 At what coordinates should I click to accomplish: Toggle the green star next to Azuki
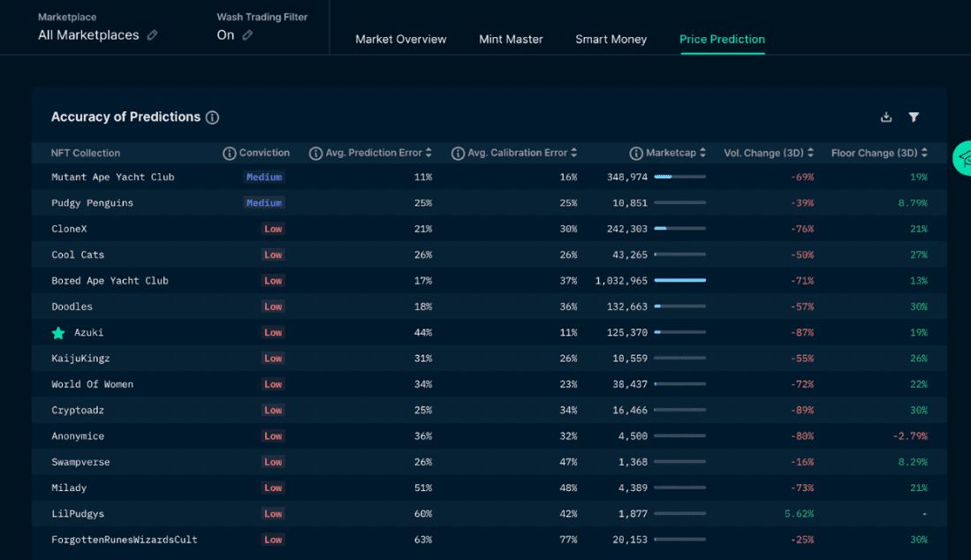pyautogui.click(x=58, y=333)
